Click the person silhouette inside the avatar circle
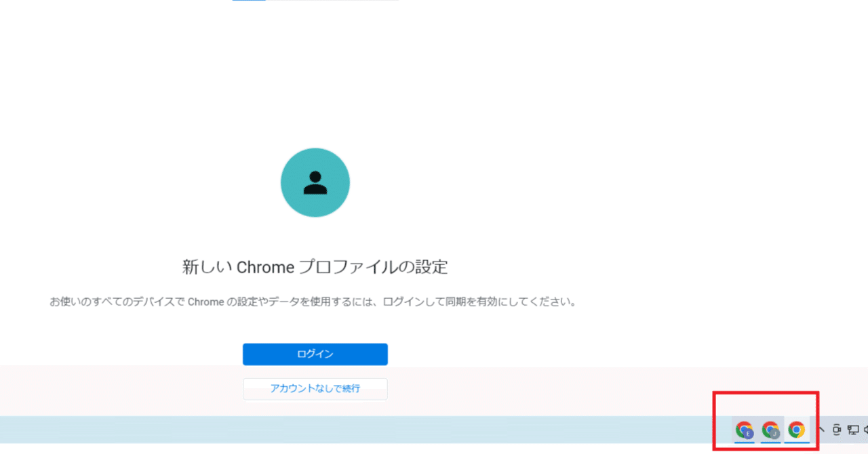 pyautogui.click(x=315, y=182)
